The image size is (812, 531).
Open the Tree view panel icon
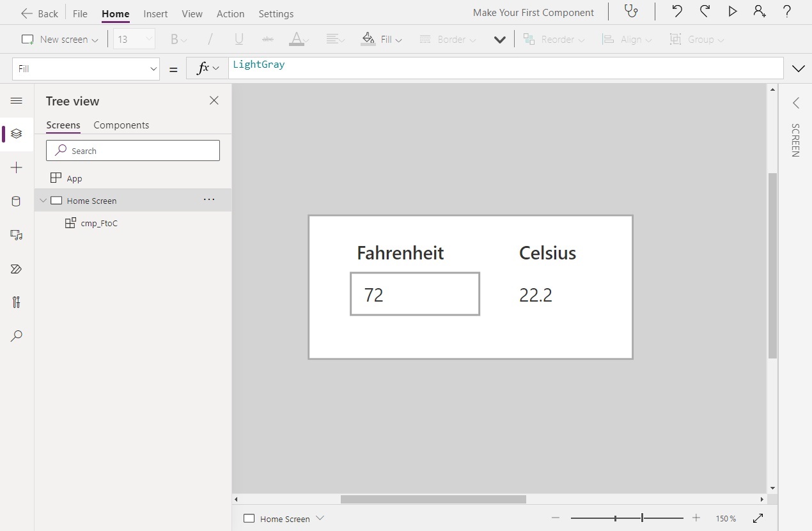pyautogui.click(x=17, y=134)
